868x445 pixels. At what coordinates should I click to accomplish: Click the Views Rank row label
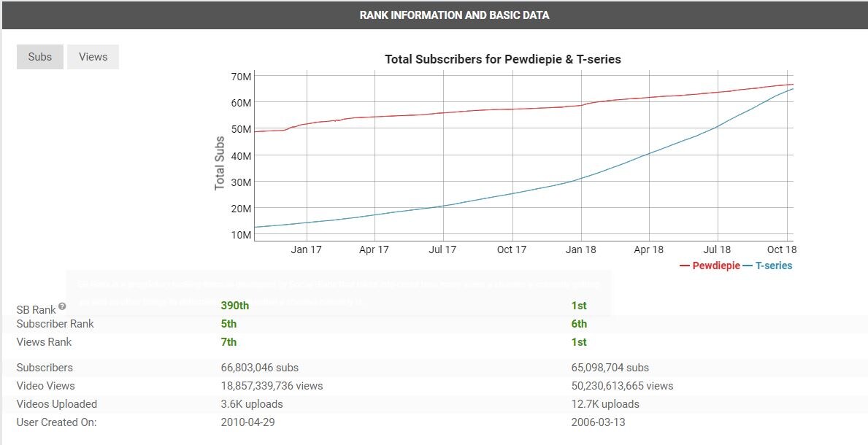(45, 342)
